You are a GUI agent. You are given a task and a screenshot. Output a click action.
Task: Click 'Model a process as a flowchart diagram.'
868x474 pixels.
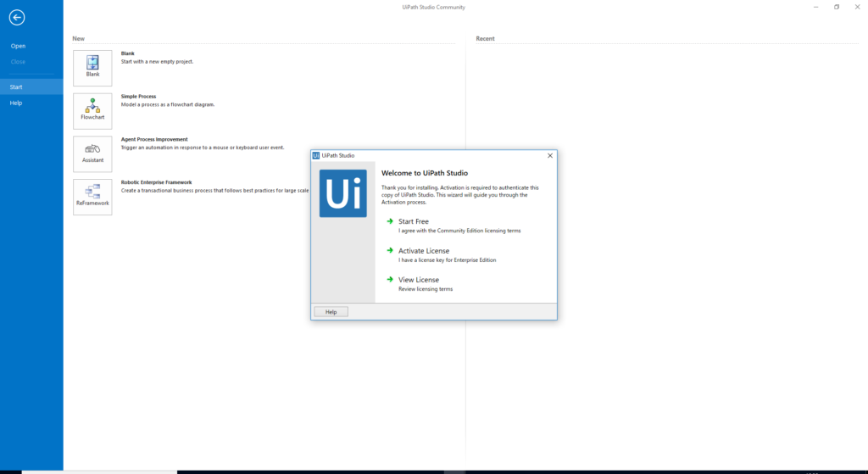(168, 104)
